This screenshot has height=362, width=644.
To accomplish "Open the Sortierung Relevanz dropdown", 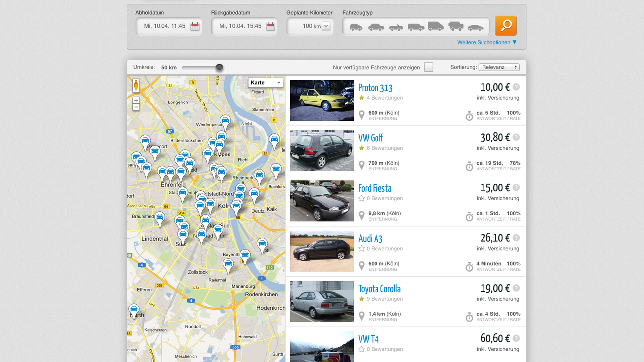I will pos(498,67).
